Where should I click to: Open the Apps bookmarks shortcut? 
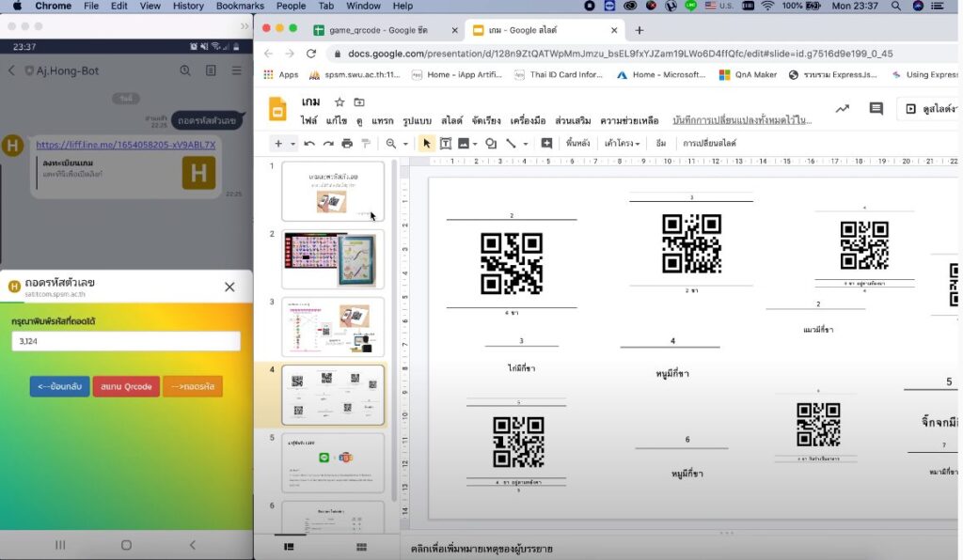click(281, 75)
